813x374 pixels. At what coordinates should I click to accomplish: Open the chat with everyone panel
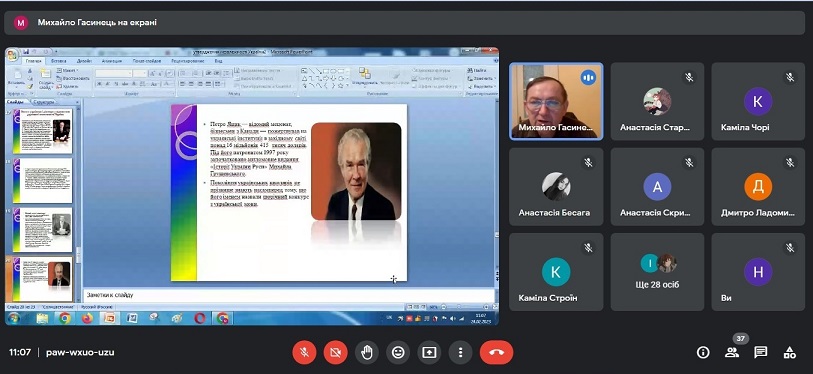point(761,353)
